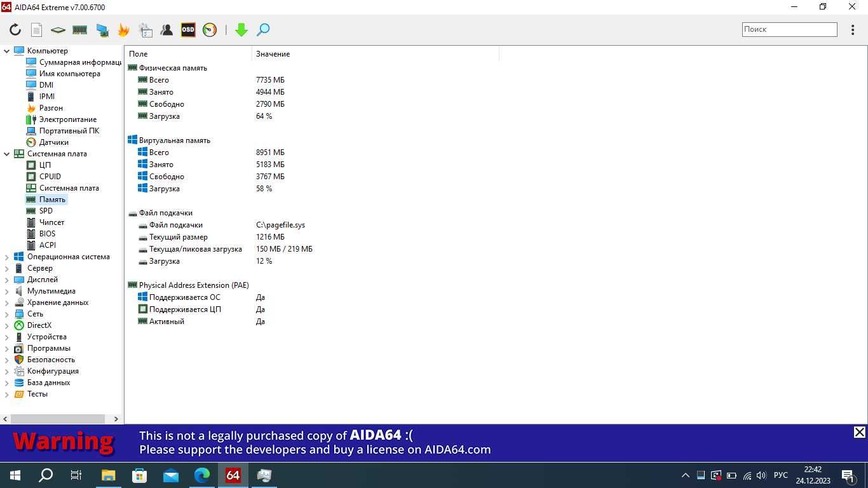This screenshot has width=868, height=488.
Task: Click the Значение column header
Action: (375, 54)
